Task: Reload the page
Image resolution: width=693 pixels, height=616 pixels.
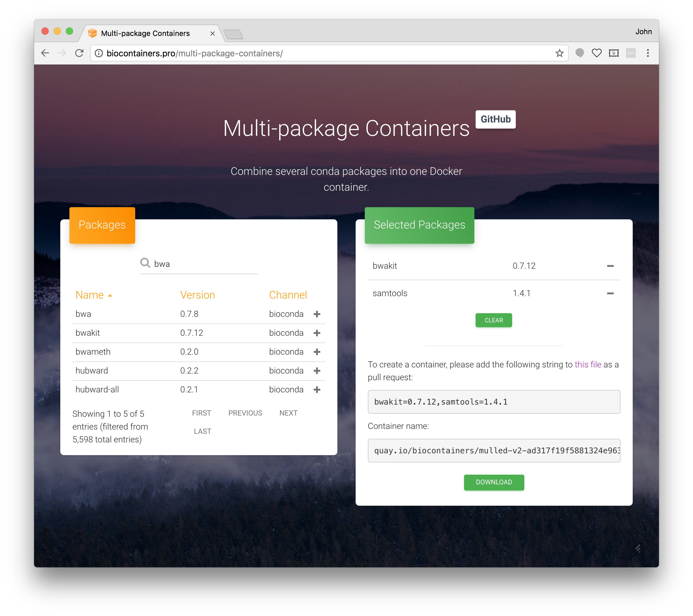Action: [79, 53]
